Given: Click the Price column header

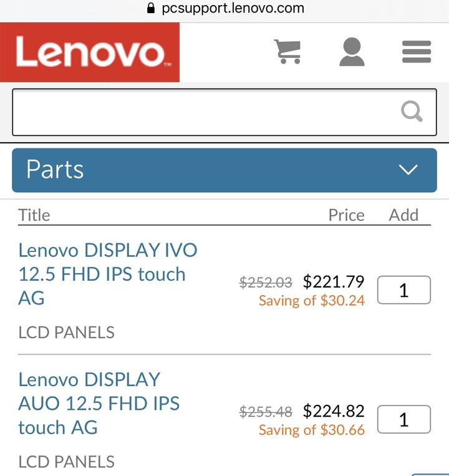Looking at the screenshot, I should click(x=347, y=215).
